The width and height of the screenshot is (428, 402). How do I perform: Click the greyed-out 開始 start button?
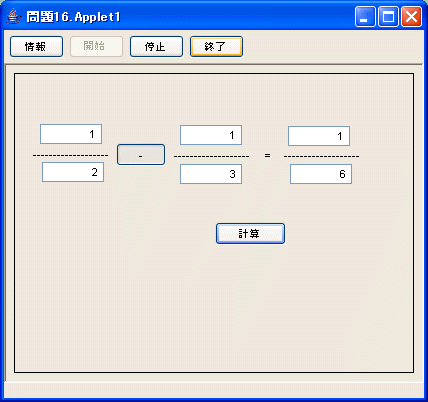[96, 47]
